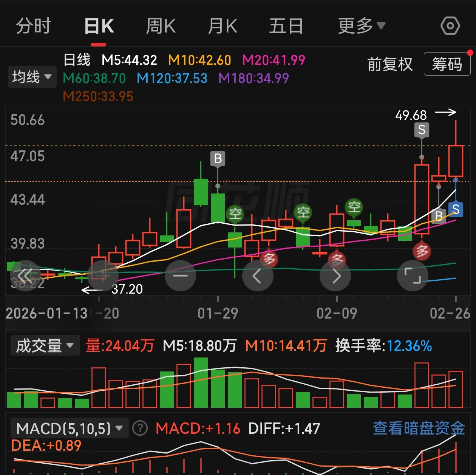
Task: Open 查看暗盘资金 hidden funds link
Action: 419,428
